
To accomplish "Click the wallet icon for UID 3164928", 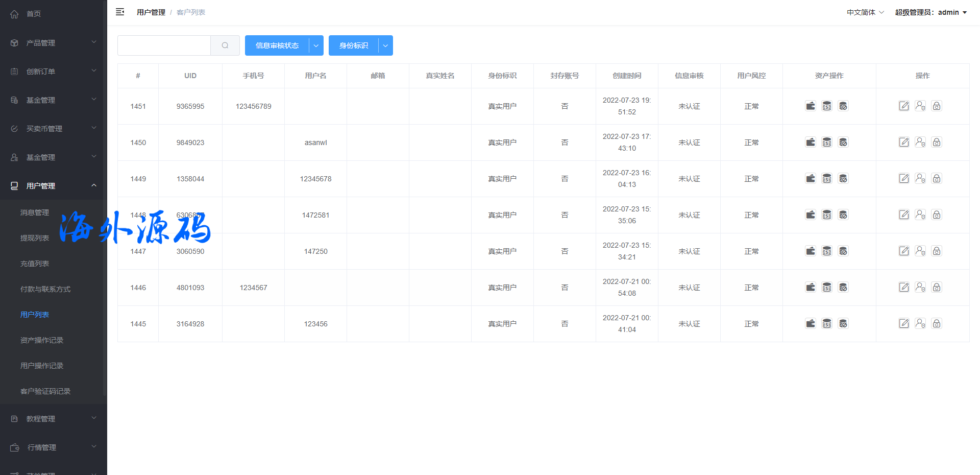I will tap(811, 324).
